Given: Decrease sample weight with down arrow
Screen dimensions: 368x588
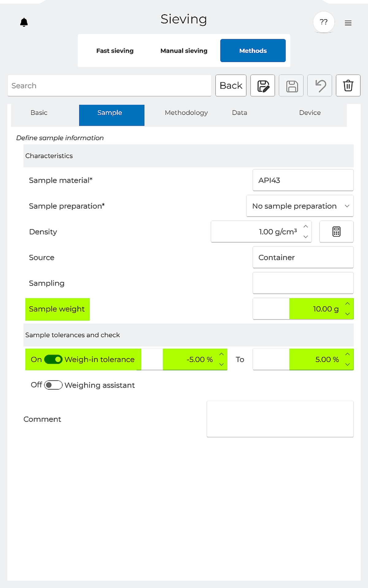Looking at the screenshot, I should click(x=347, y=314).
